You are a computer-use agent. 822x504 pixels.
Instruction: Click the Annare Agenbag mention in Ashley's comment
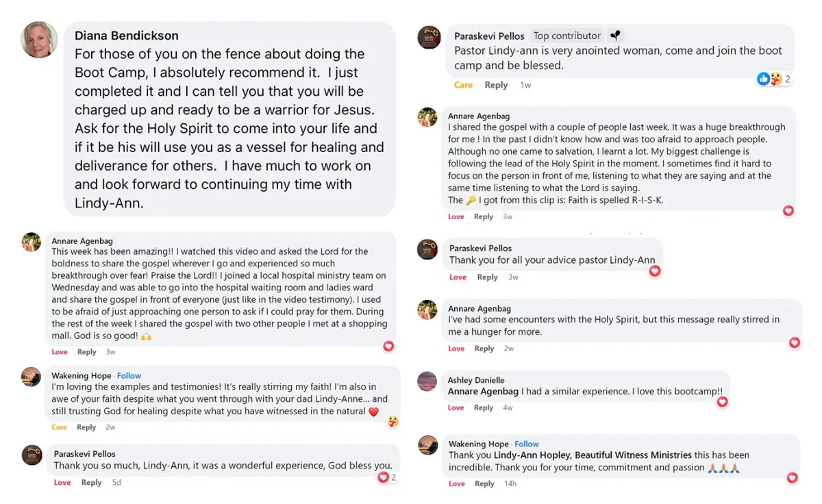[483, 392]
